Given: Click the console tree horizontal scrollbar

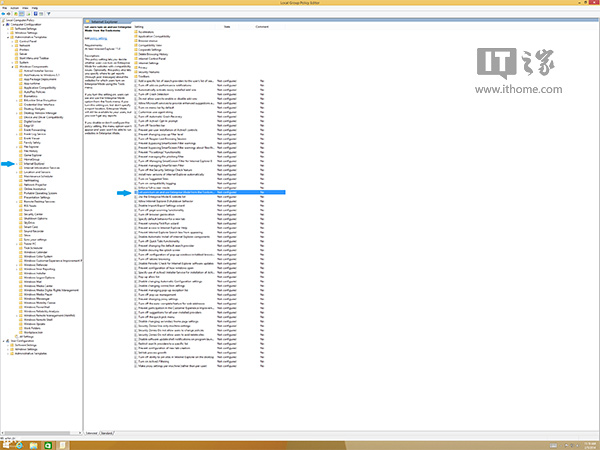Looking at the screenshot, I should tap(36, 433).
